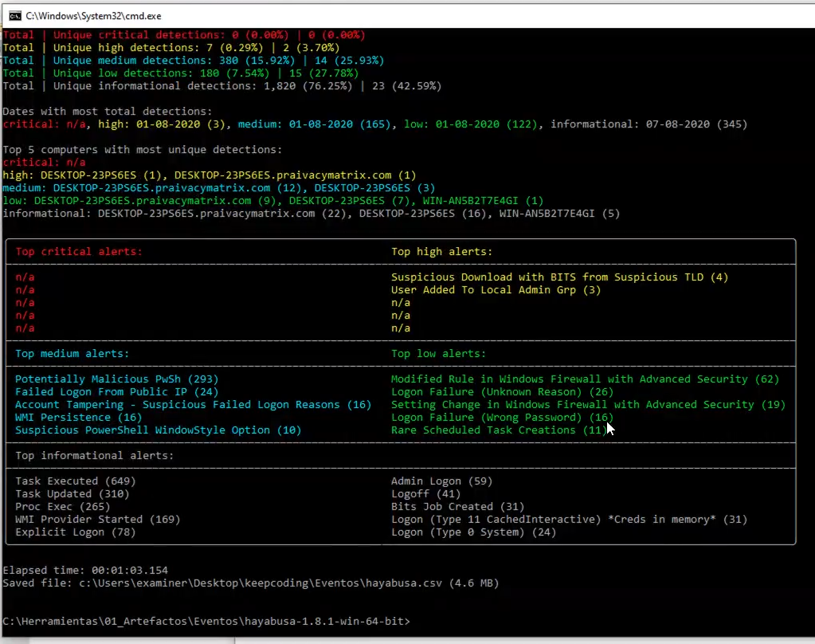Viewport: 815px width, 644px height.
Task: Click 'Task Updated (310)' entry
Action: (x=72, y=493)
